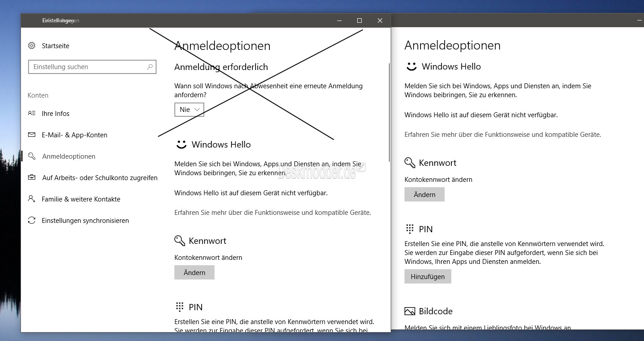Open Erfahren Sie mehr link in right window
This screenshot has height=341, width=644.
[503, 134]
